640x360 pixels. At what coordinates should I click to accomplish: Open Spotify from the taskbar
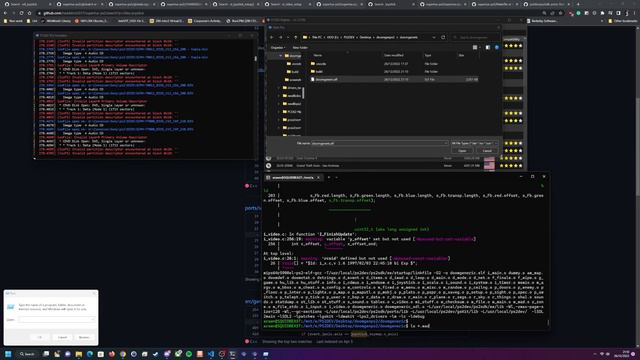point(189,354)
